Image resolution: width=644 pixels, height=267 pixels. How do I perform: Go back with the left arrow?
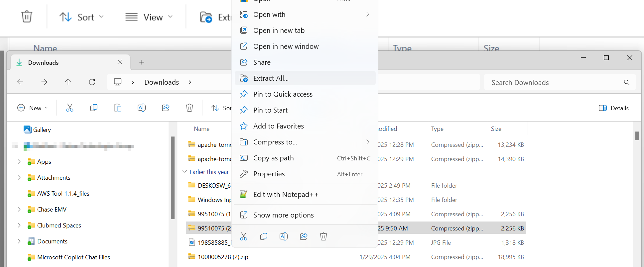tap(20, 82)
